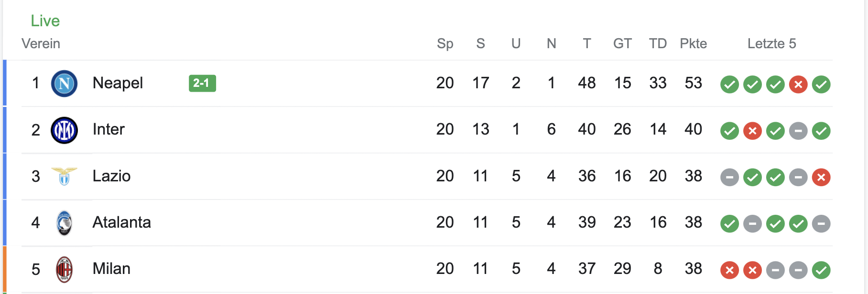Open the Neapel team name link

[118, 83]
